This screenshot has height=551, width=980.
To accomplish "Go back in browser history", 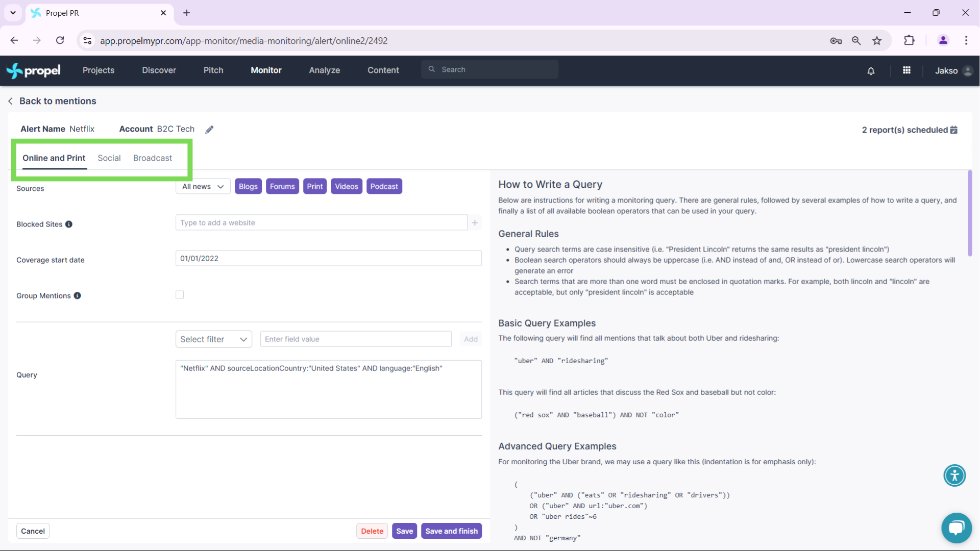I will pos(14,40).
